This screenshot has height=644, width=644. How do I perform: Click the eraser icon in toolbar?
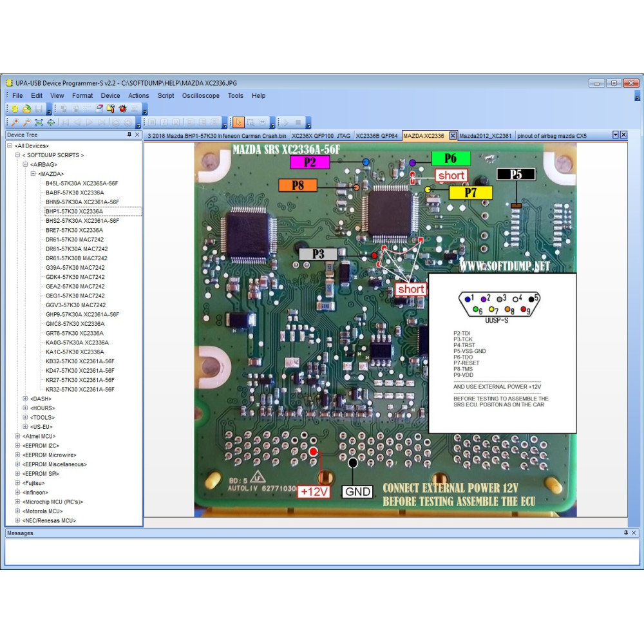[99, 109]
